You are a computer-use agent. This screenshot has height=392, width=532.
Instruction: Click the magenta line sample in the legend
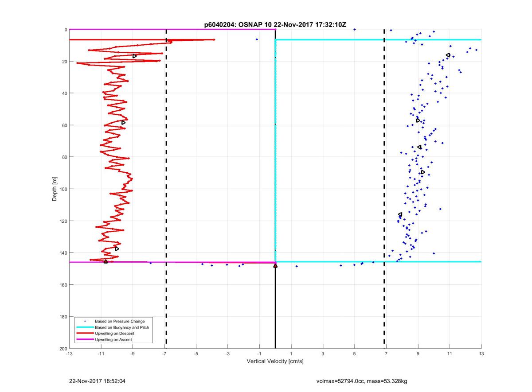pos(85,339)
